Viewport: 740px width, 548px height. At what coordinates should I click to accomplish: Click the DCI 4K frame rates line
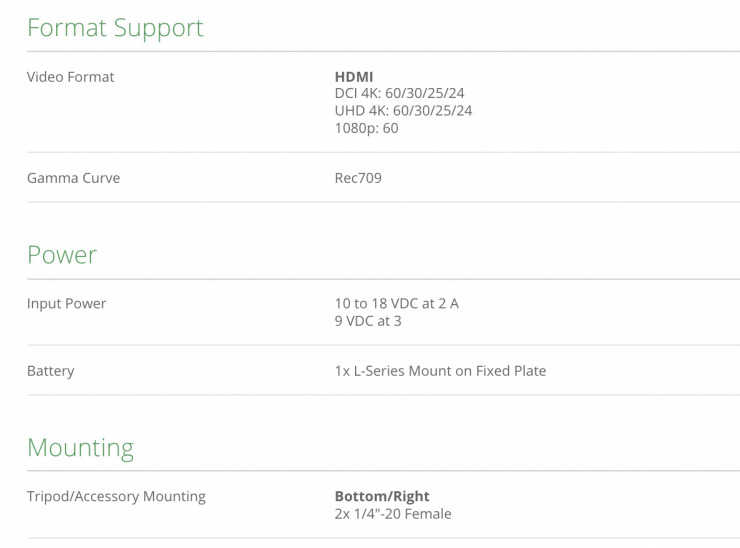400,94
